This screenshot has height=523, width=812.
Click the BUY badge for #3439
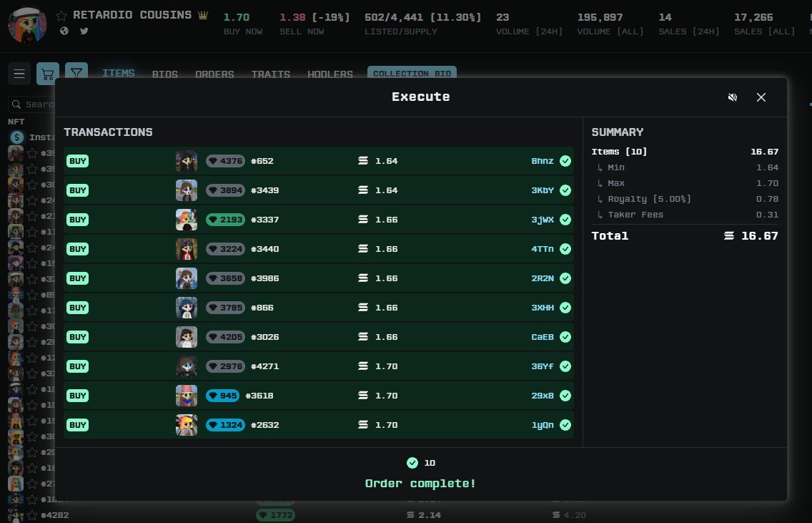[x=78, y=190]
